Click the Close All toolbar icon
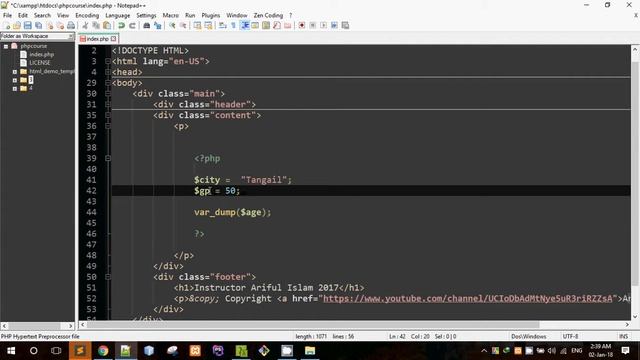640x360 pixels. coord(60,25)
